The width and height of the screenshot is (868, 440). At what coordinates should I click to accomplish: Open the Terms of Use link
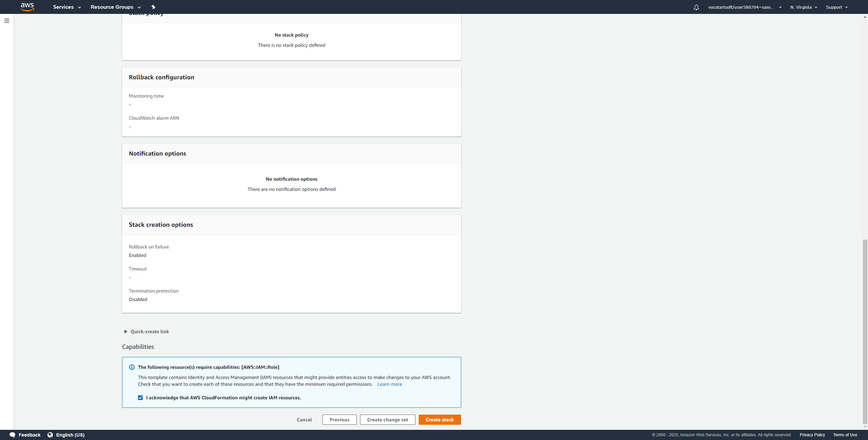845,435
